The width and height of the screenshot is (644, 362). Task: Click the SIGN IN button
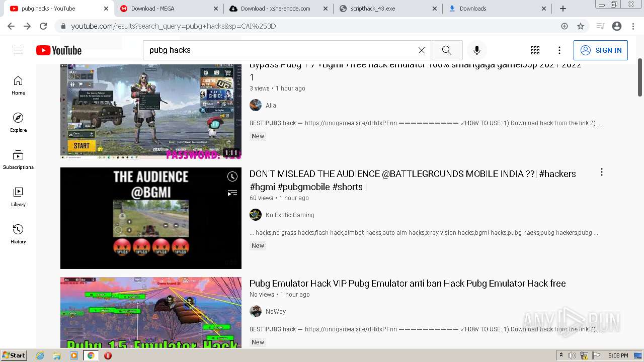(x=601, y=50)
